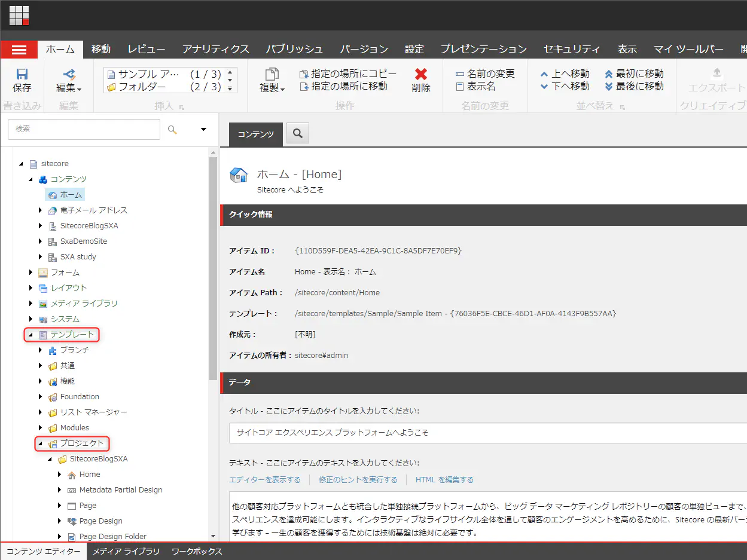747x560 pixels.
Task: Collapse the プロジェクト tree node
Action: point(41,443)
